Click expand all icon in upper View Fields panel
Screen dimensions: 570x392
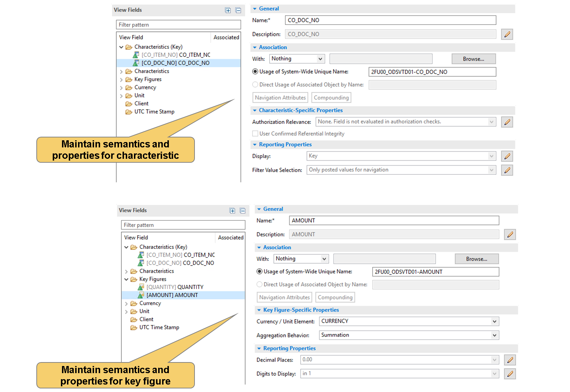(228, 10)
